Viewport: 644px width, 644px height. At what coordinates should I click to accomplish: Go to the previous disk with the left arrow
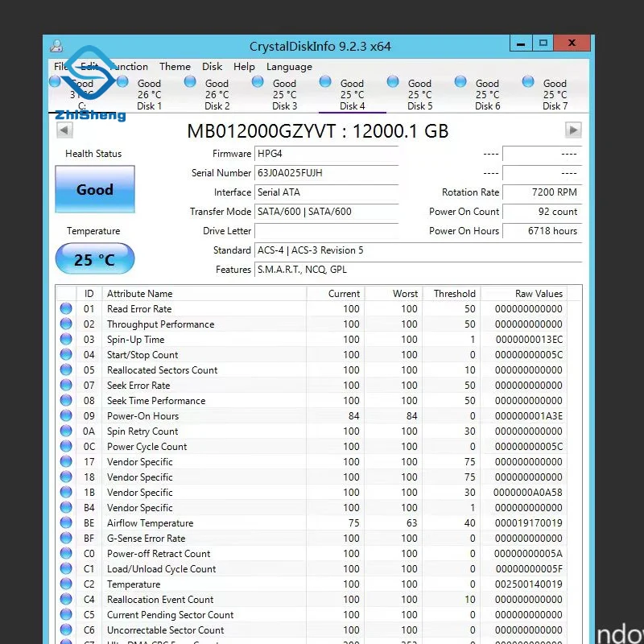coord(64,130)
